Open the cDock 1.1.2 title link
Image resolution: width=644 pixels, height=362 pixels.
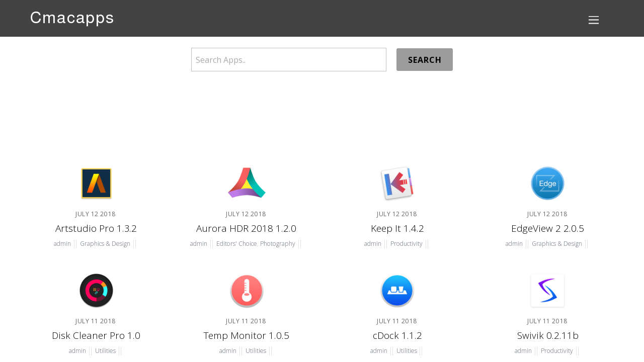coord(397,335)
